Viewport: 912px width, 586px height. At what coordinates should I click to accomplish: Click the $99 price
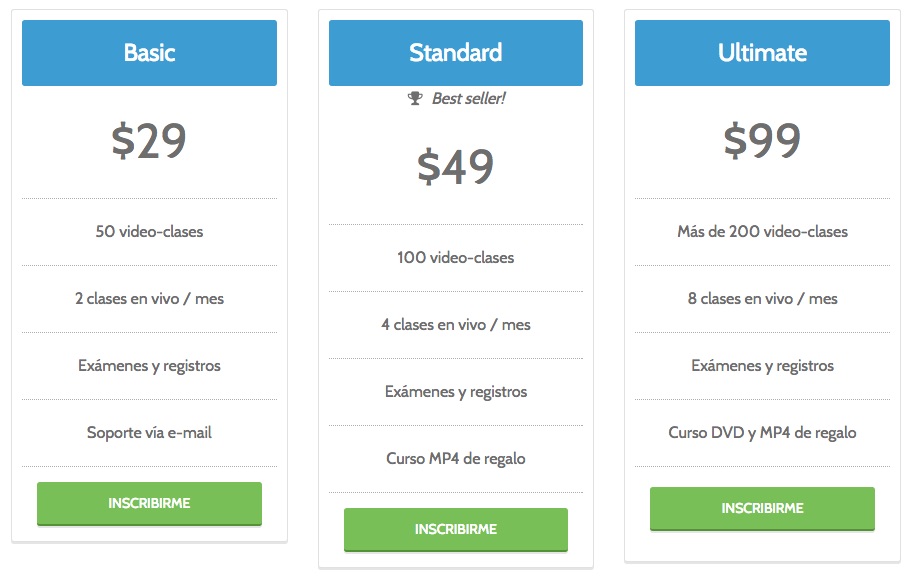763,141
